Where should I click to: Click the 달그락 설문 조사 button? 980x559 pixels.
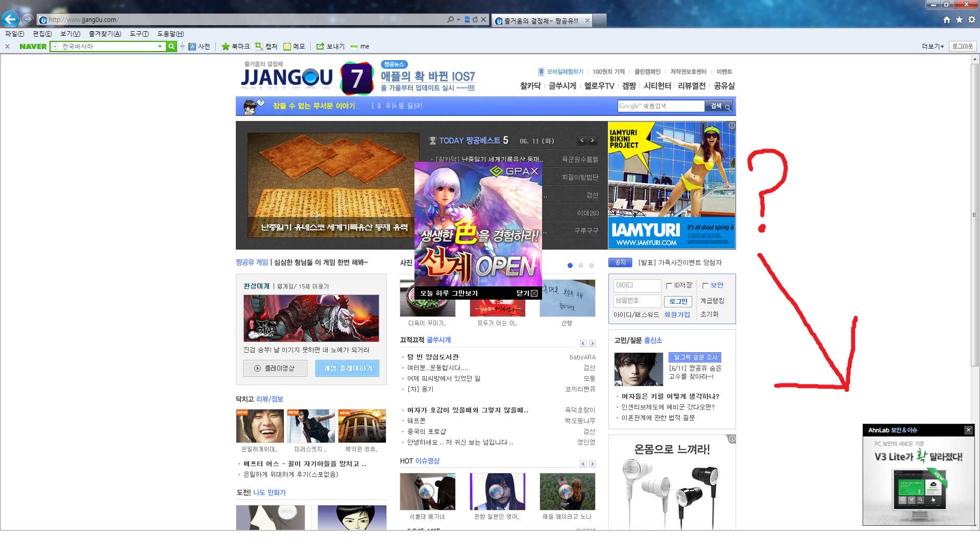pyautogui.click(x=695, y=357)
